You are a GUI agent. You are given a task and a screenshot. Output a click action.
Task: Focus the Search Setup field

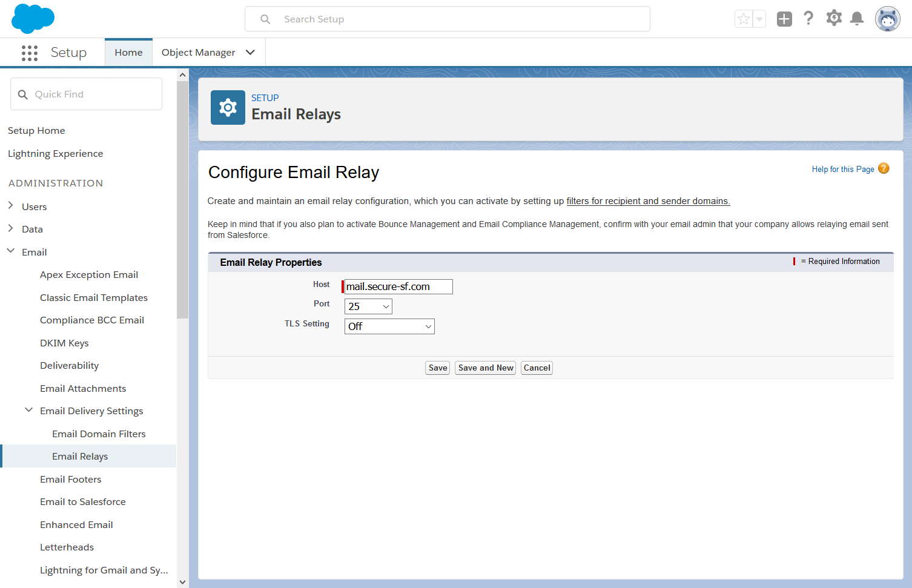click(x=448, y=19)
